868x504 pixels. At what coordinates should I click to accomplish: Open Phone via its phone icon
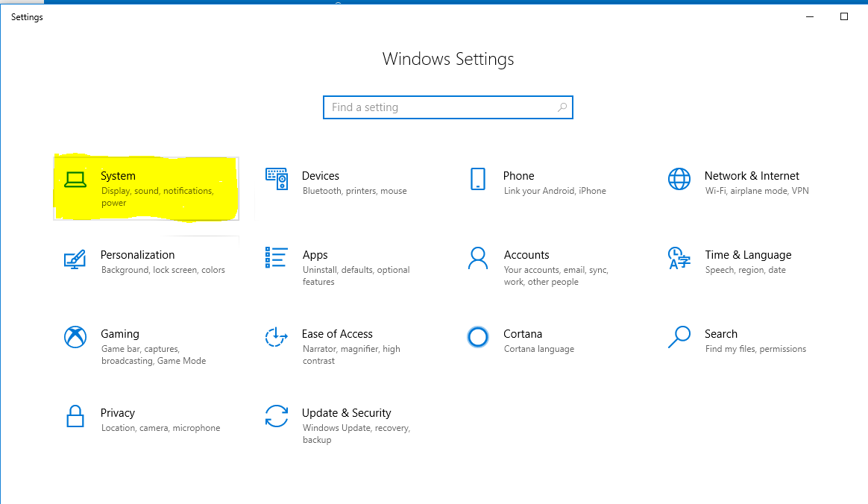pyautogui.click(x=478, y=179)
